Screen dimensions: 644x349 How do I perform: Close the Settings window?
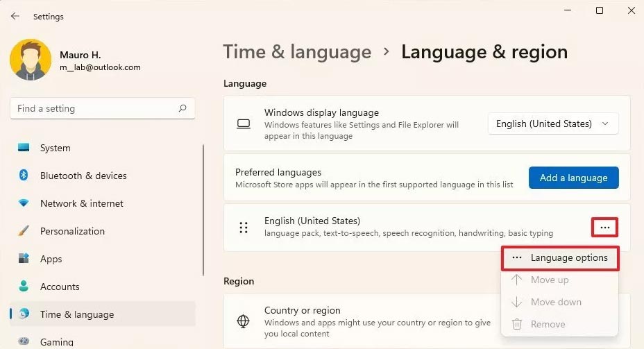pos(632,10)
